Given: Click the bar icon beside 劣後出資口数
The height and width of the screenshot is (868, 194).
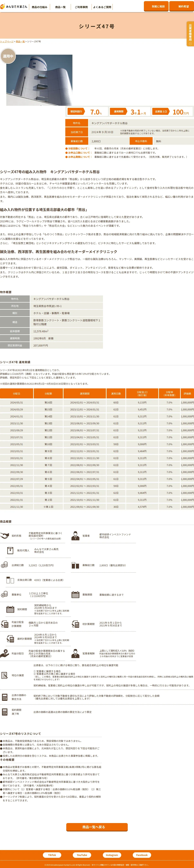Looking at the screenshot, I should click(x=11, y=580).
